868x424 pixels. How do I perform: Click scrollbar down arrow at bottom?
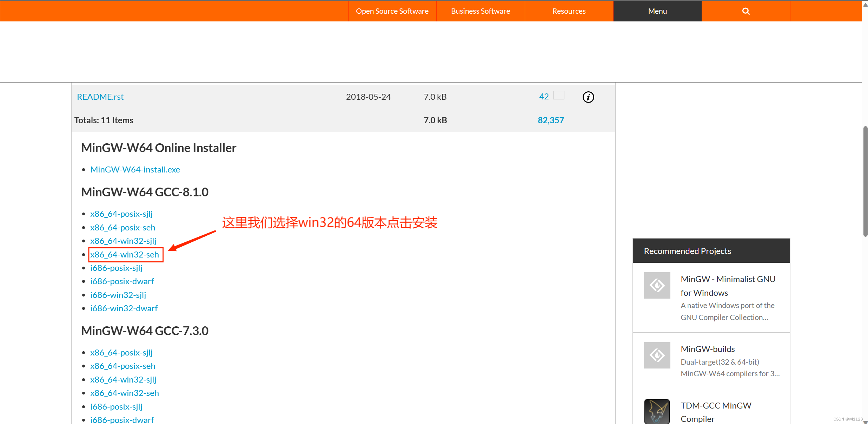tap(865, 422)
